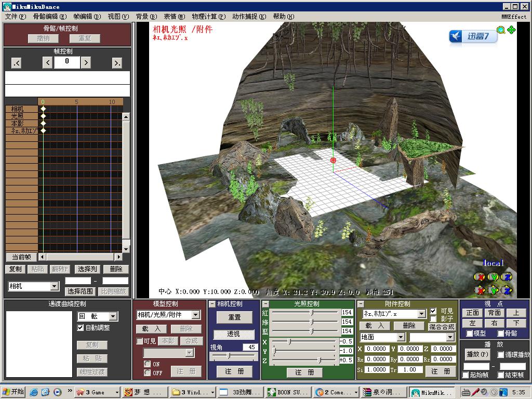
Task: Enable the 循環播放 loop checkbox
Action: 500,354
